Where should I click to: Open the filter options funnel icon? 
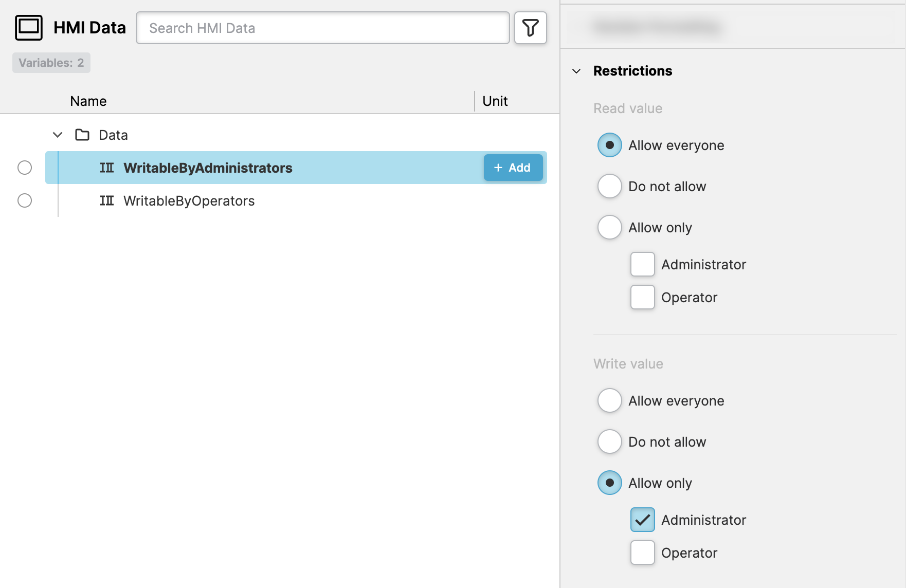(x=530, y=28)
